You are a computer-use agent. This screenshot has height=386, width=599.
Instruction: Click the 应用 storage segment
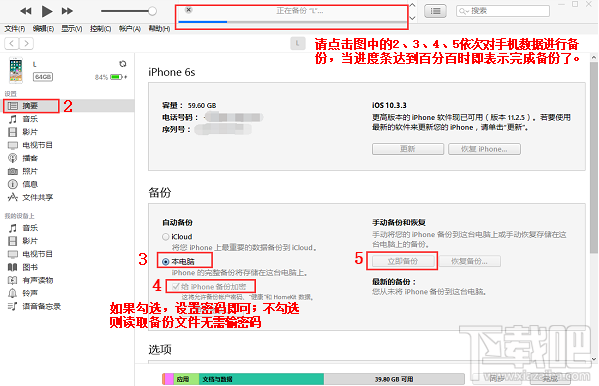186,379
